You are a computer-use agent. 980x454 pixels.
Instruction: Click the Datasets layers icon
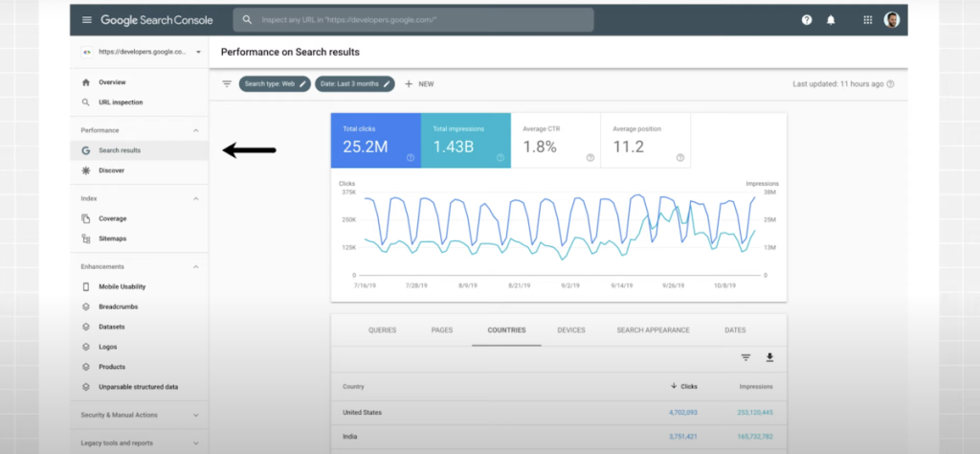click(x=86, y=327)
